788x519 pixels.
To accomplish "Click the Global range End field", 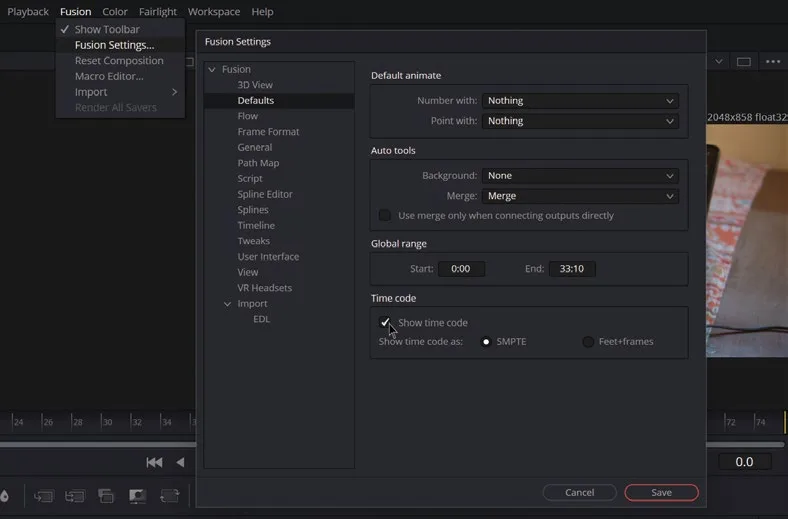I will tap(572, 269).
